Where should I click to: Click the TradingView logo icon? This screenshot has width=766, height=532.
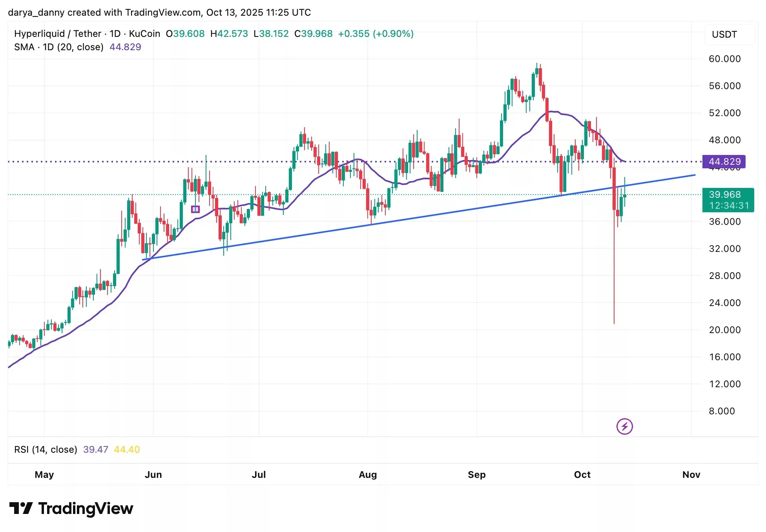point(21,508)
